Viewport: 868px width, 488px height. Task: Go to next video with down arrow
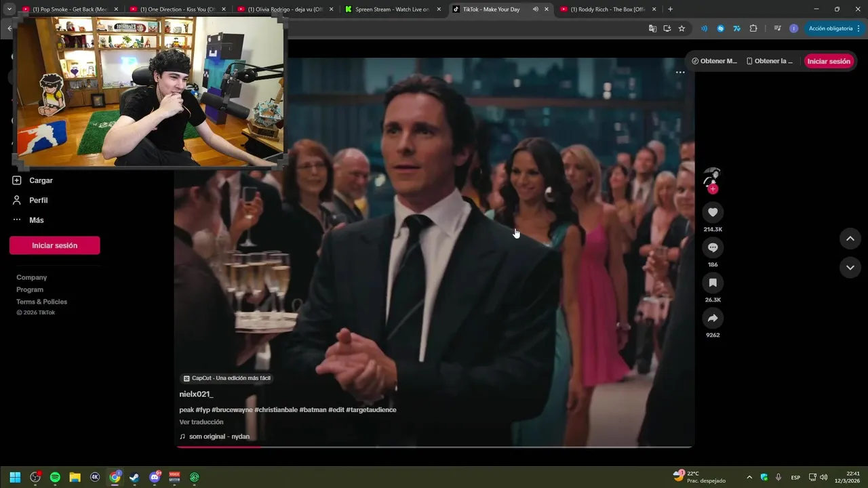(x=850, y=268)
